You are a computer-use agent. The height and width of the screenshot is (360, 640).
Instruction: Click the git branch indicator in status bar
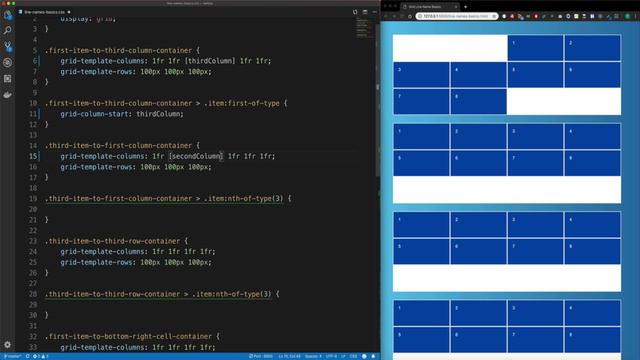12,356
